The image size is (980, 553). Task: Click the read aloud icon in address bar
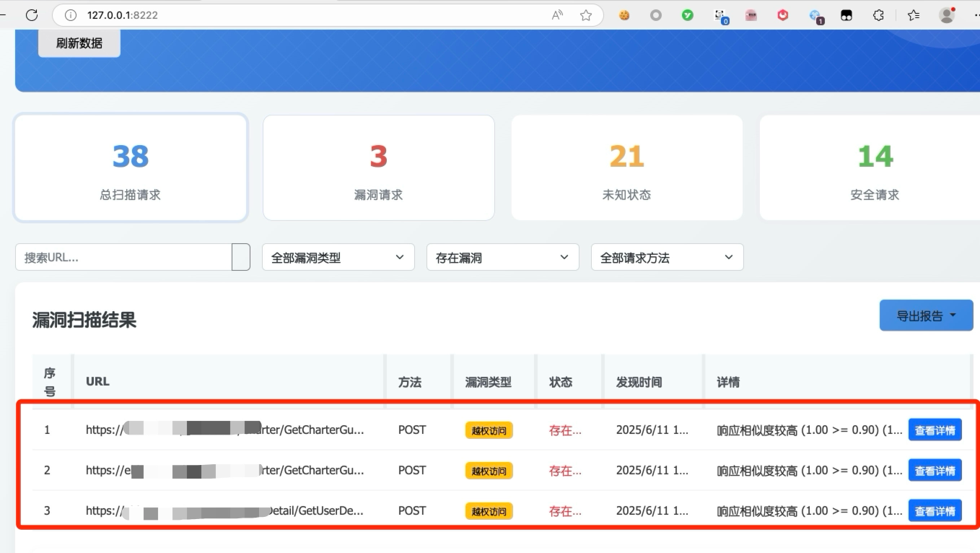[x=557, y=14]
